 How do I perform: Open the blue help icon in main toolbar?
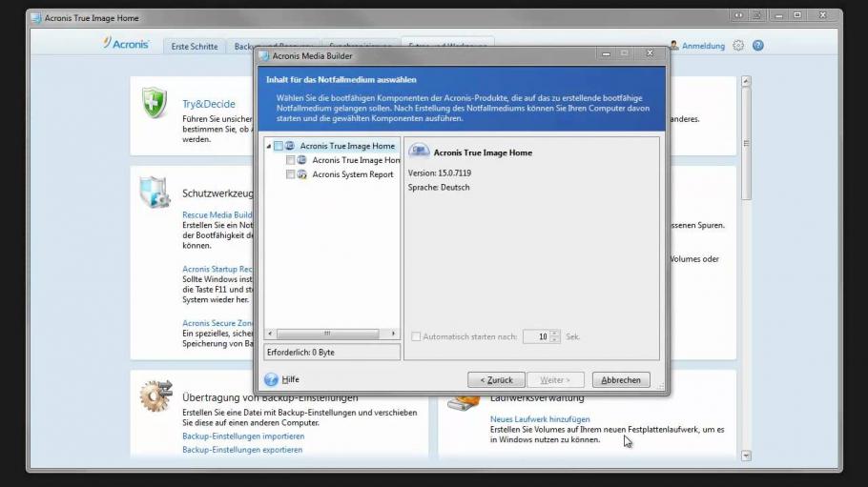758,46
